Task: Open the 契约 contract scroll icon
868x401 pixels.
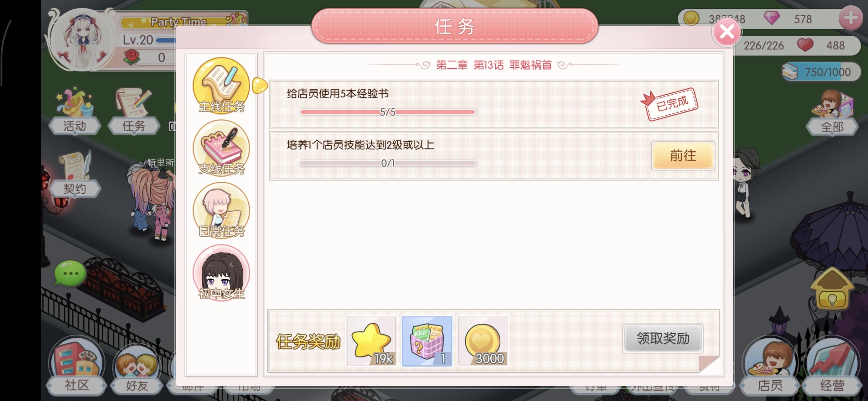Action: [75, 174]
